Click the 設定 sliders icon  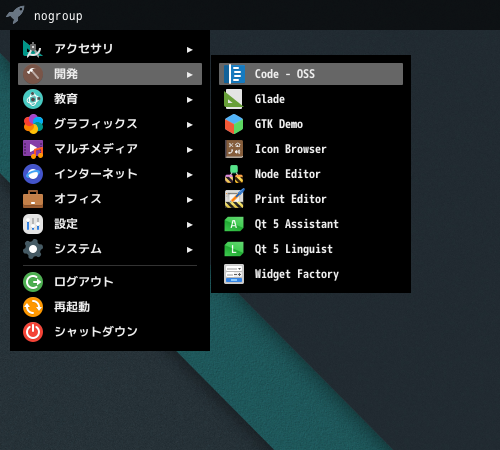(33, 224)
